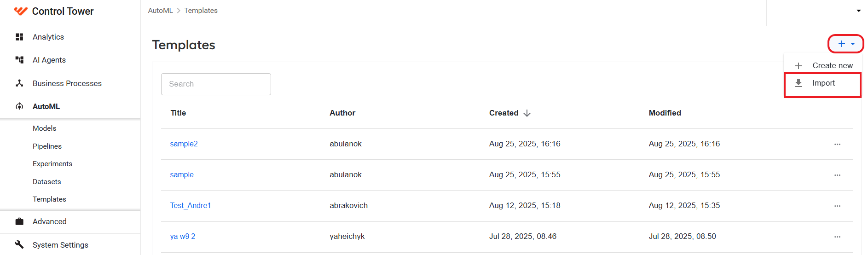Image resolution: width=868 pixels, height=255 pixels.
Task: Open the more-options menu for sample2 row
Action: pos(837,144)
